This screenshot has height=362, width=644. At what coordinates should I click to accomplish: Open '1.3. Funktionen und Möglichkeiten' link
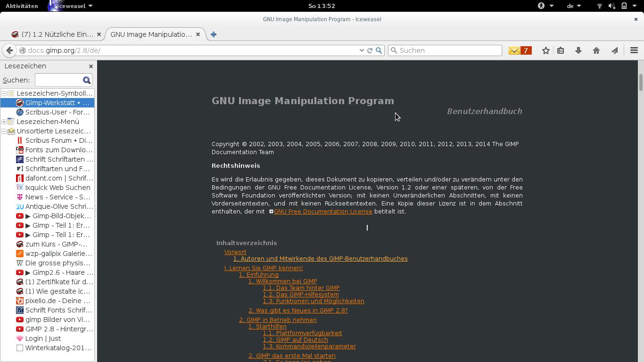314,301
